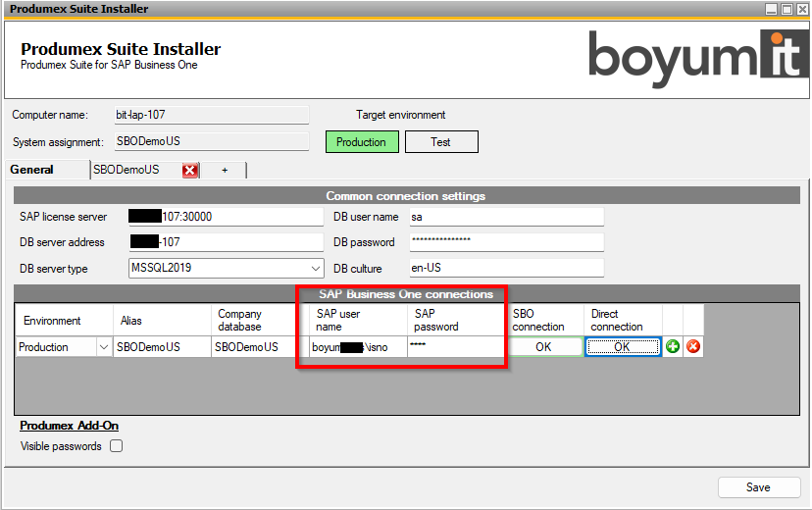Click the SBO connection column header
The width and height of the screenshot is (812, 510).
(545, 321)
